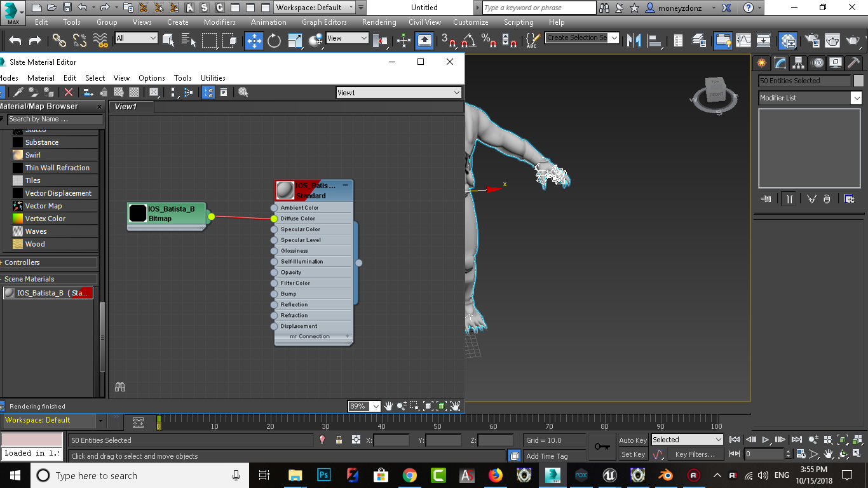Click Material Editor toolbar icon

click(x=788, y=41)
